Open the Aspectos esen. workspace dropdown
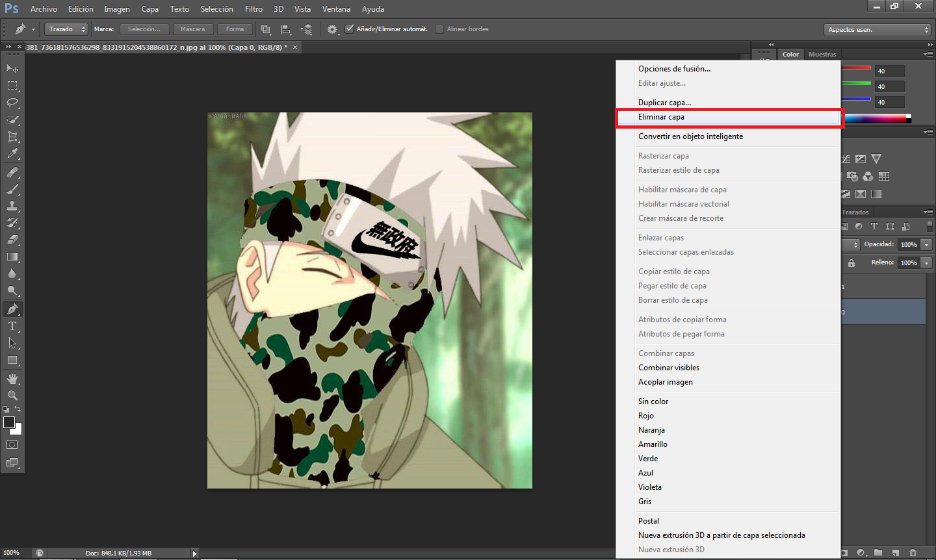The width and height of the screenshot is (936, 560). click(x=877, y=29)
